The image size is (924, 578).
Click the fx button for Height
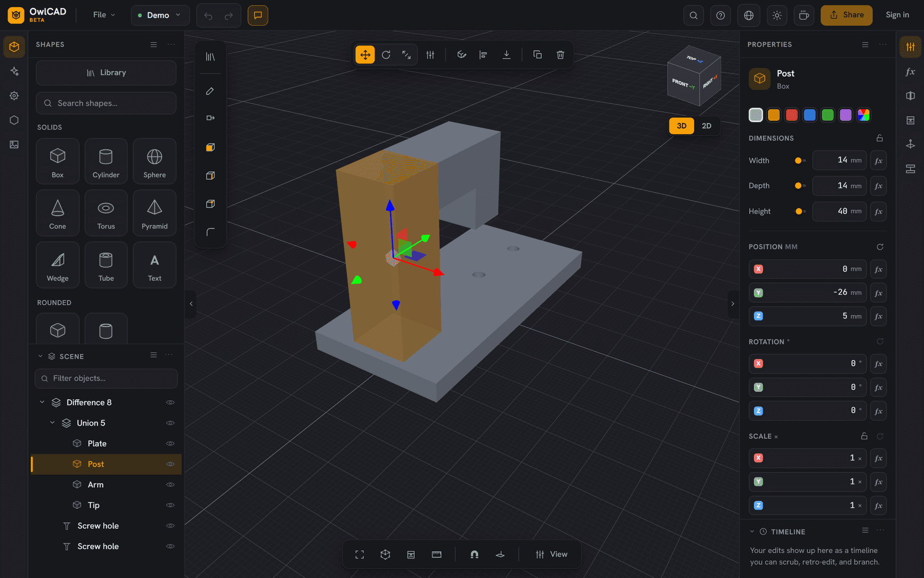point(879,211)
